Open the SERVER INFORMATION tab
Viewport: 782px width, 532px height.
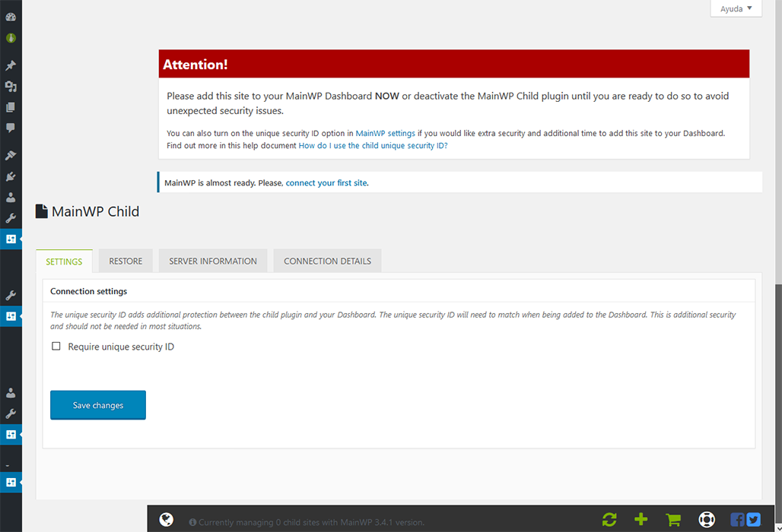click(x=213, y=261)
